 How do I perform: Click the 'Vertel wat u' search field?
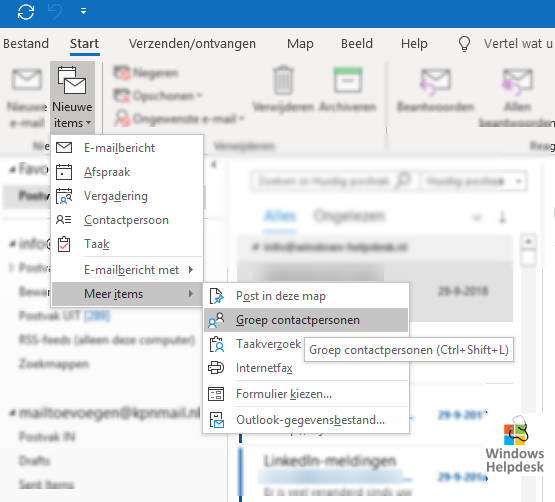pyautogui.click(x=518, y=44)
